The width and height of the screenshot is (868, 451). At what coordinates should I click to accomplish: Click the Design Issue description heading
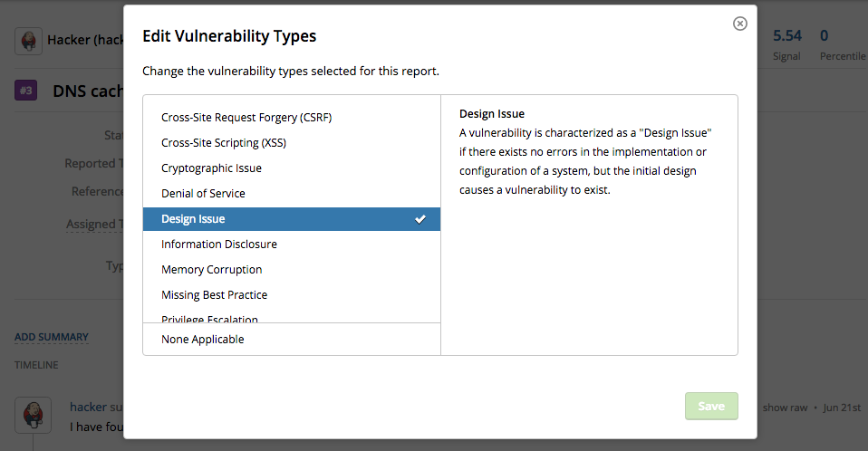pyautogui.click(x=492, y=114)
